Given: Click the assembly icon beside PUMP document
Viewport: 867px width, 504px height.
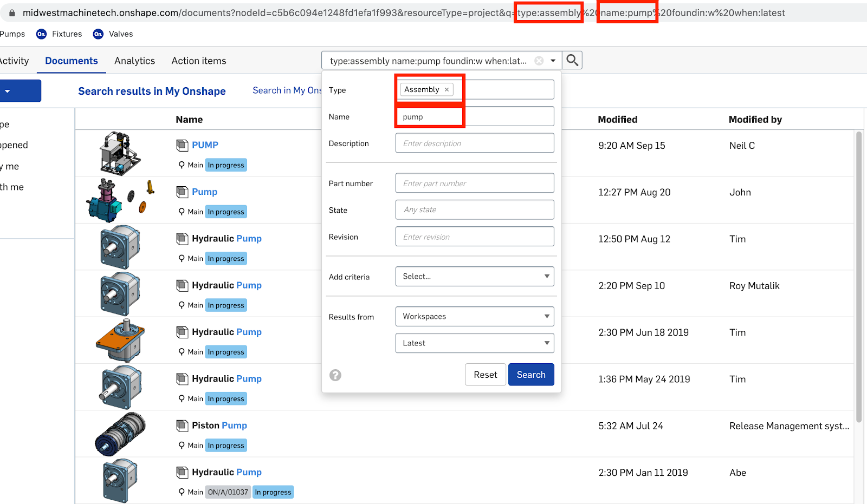Looking at the screenshot, I should point(182,145).
